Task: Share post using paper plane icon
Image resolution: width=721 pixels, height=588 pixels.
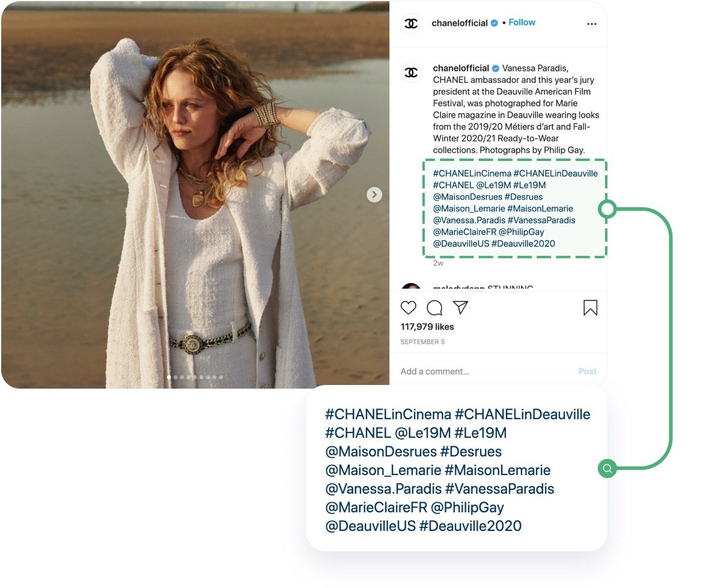Action: 460,308
